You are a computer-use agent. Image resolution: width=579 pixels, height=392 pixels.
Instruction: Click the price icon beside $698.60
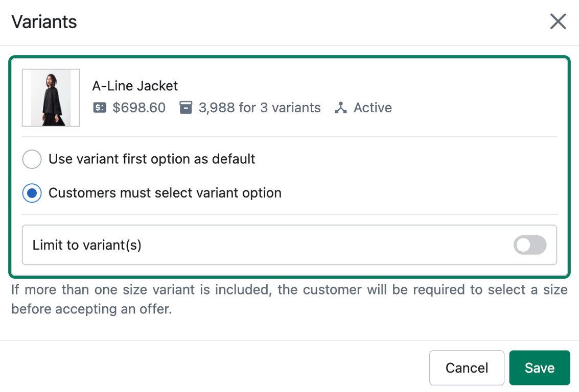click(100, 108)
